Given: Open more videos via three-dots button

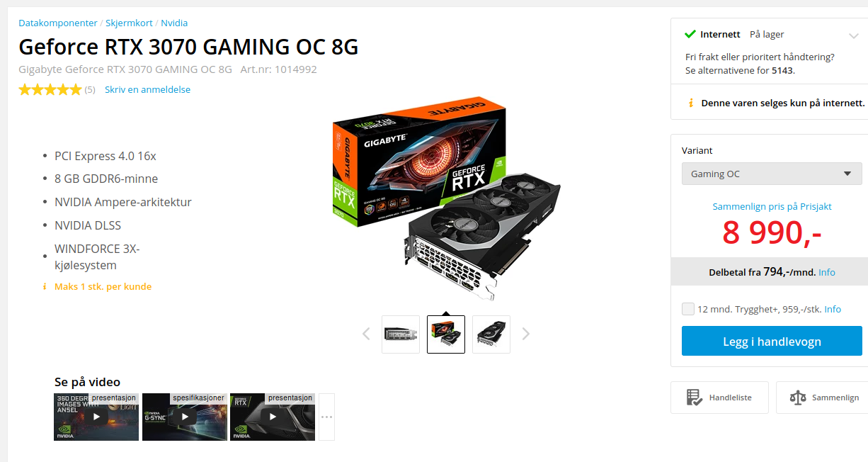Looking at the screenshot, I should [326, 417].
